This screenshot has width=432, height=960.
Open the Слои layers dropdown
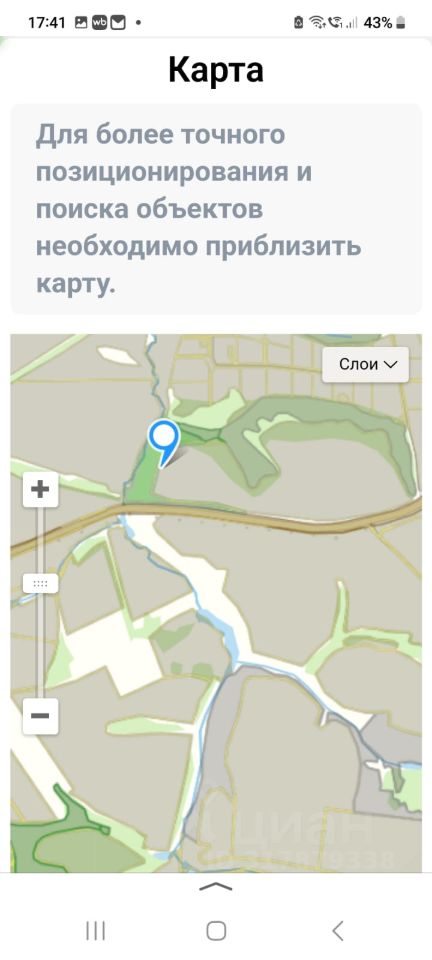[x=365, y=364]
